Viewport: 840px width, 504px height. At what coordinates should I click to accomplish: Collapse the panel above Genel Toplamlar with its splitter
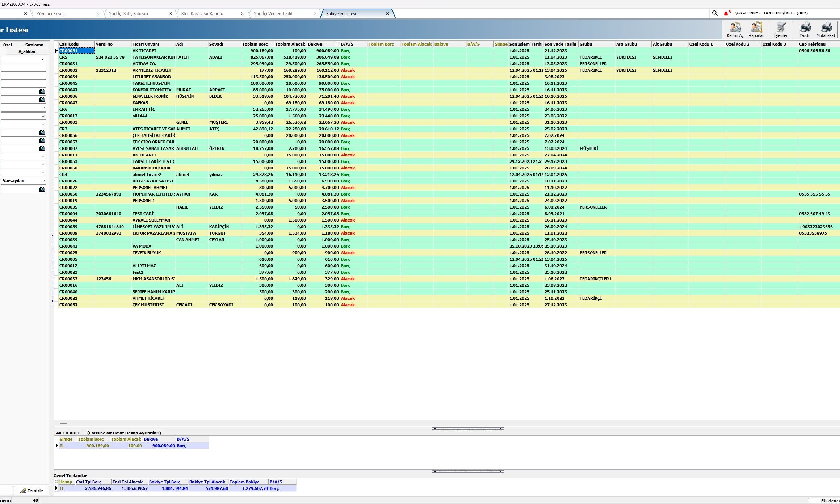(467, 472)
